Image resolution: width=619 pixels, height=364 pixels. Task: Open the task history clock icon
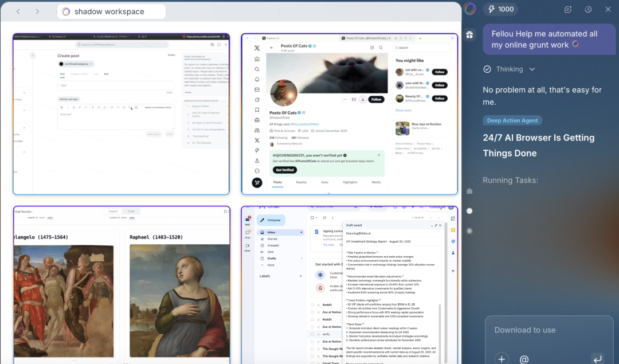[588, 10]
